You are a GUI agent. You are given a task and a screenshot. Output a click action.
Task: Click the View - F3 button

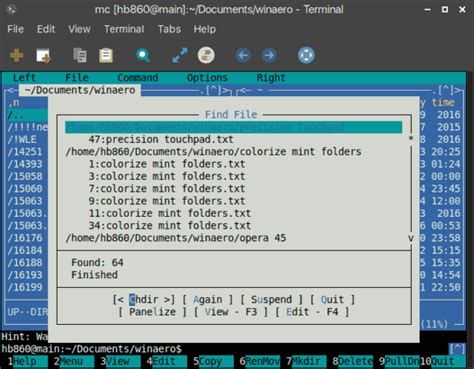coord(231,312)
